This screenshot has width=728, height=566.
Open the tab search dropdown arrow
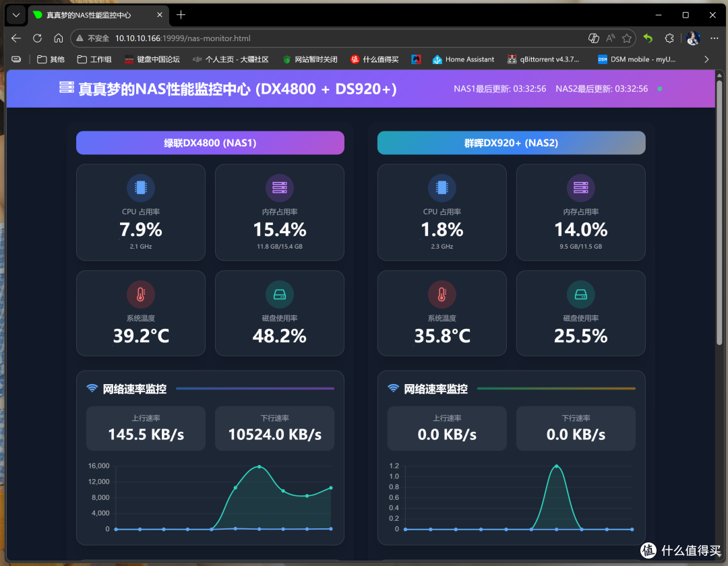pyautogui.click(x=16, y=15)
